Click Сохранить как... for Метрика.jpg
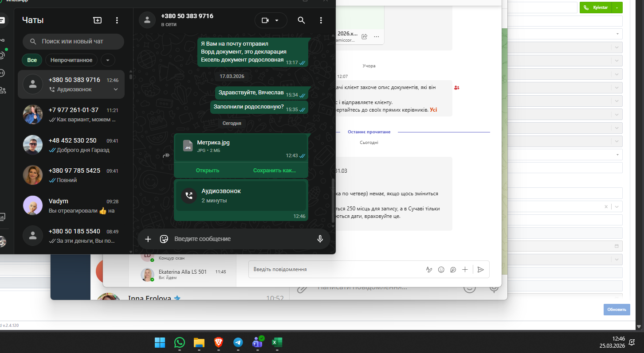 275,171
